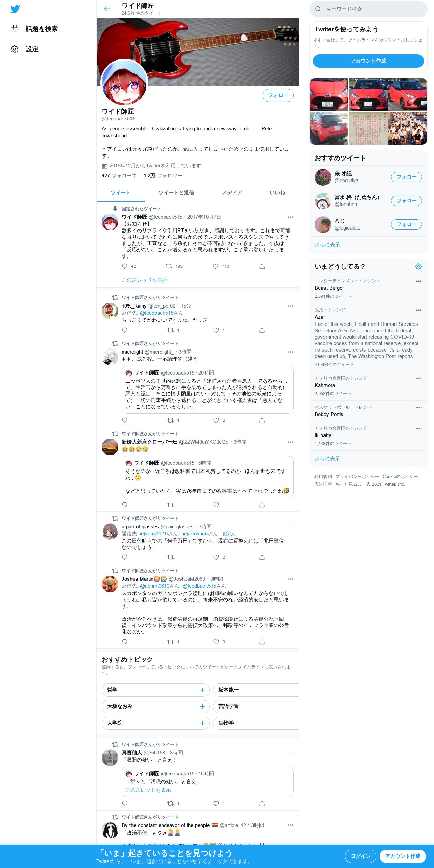Switch to the メディア tab
Image resolution: width=434 pixels, height=868 pixels.
[232, 193]
